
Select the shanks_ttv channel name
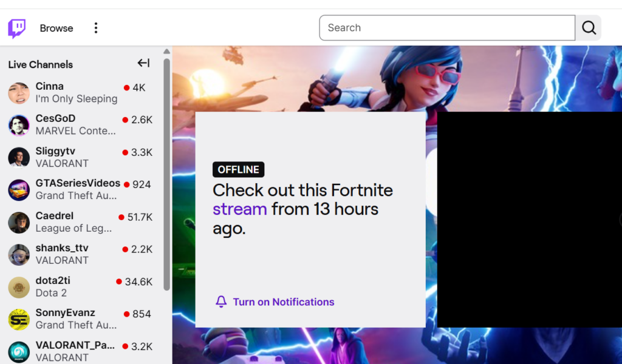[62, 248]
